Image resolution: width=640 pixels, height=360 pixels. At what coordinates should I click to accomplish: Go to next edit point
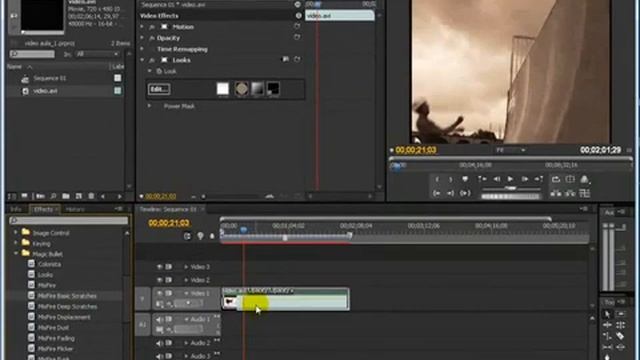pos(539,179)
